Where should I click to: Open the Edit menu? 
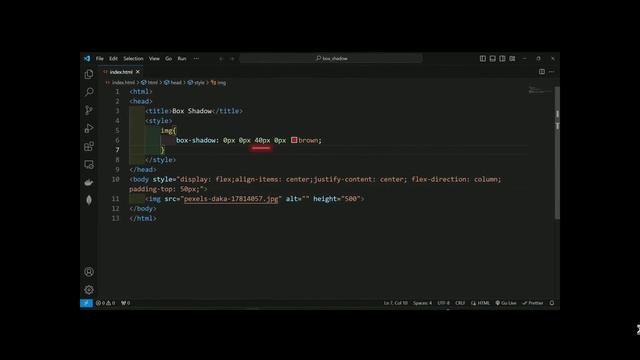click(x=113, y=59)
